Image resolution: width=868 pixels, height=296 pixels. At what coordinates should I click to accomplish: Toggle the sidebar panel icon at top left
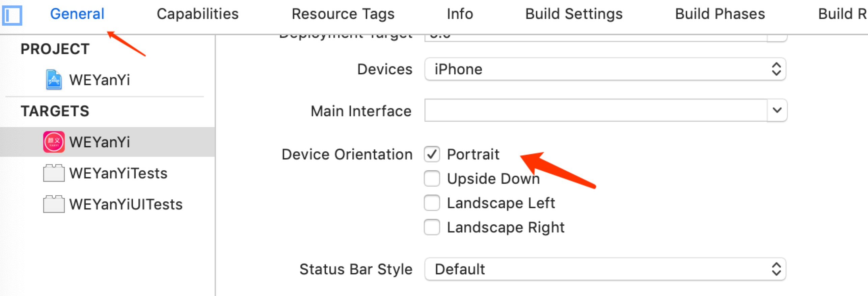[12, 15]
